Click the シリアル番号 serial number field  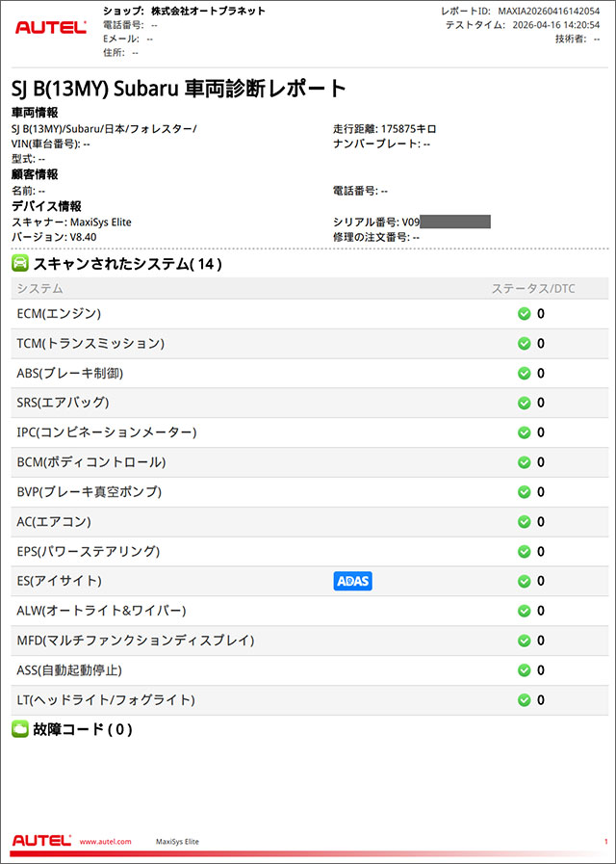point(412,223)
